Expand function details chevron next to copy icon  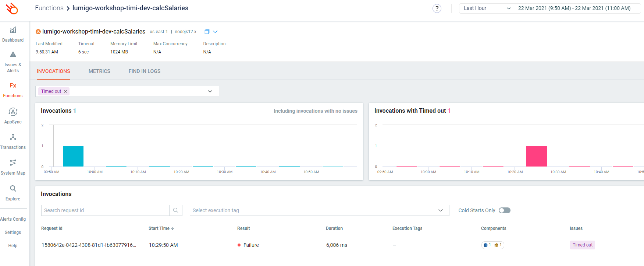pos(215,32)
